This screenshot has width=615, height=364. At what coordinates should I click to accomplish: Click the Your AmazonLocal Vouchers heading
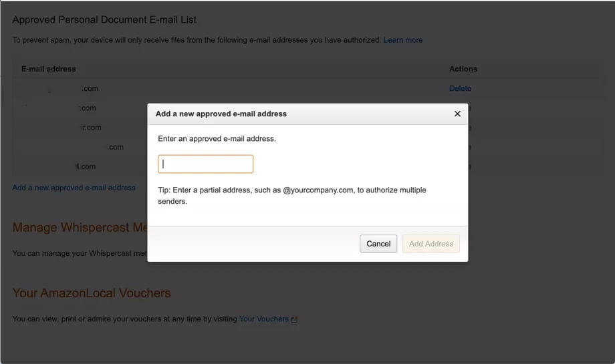pos(92,293)
